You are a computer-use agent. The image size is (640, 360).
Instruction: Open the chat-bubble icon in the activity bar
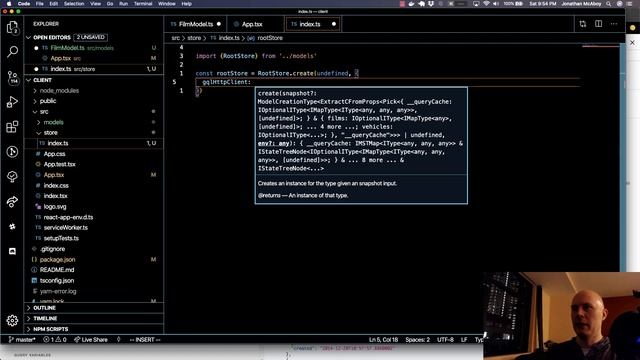(x=12, y=251)
